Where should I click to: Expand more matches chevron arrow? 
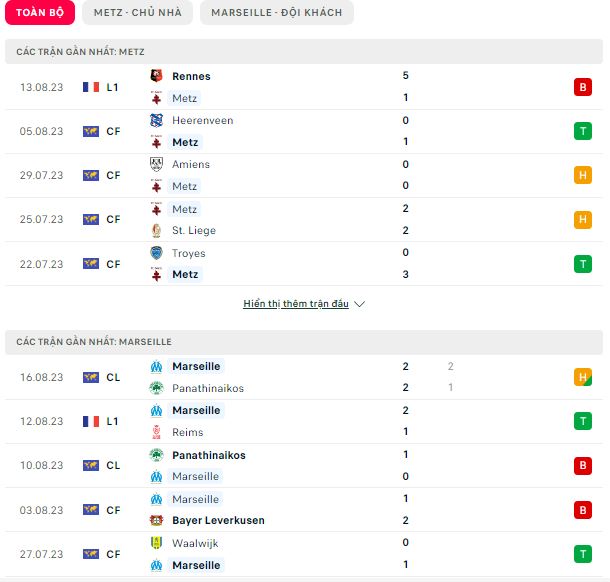point(360,304)
